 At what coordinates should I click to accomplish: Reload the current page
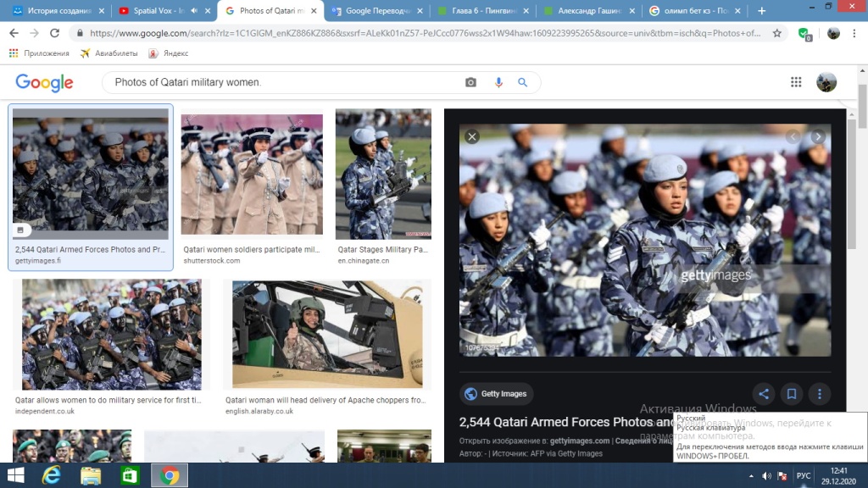click(55, 33)
